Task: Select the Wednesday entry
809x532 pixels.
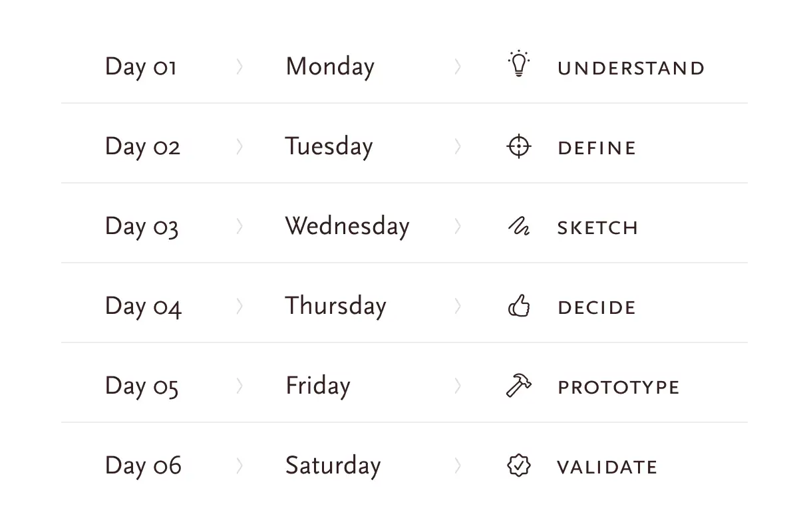Action: (347, 226)
